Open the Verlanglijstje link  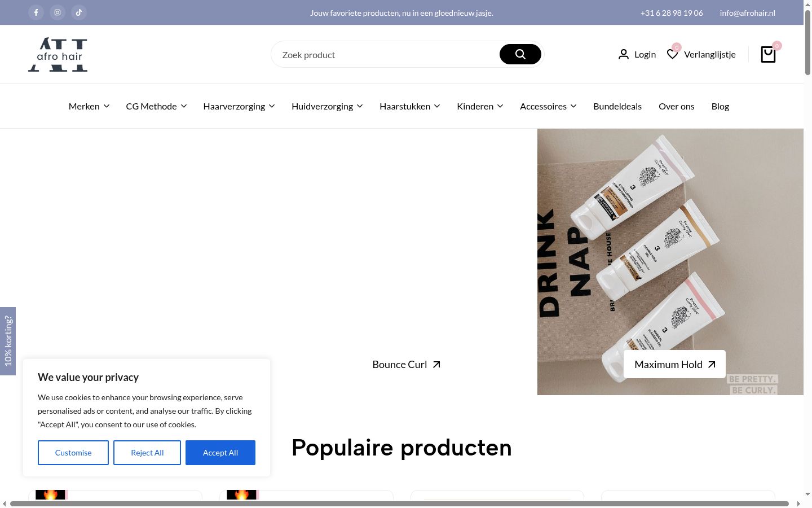pyautogui.click(x=710, y=54)
